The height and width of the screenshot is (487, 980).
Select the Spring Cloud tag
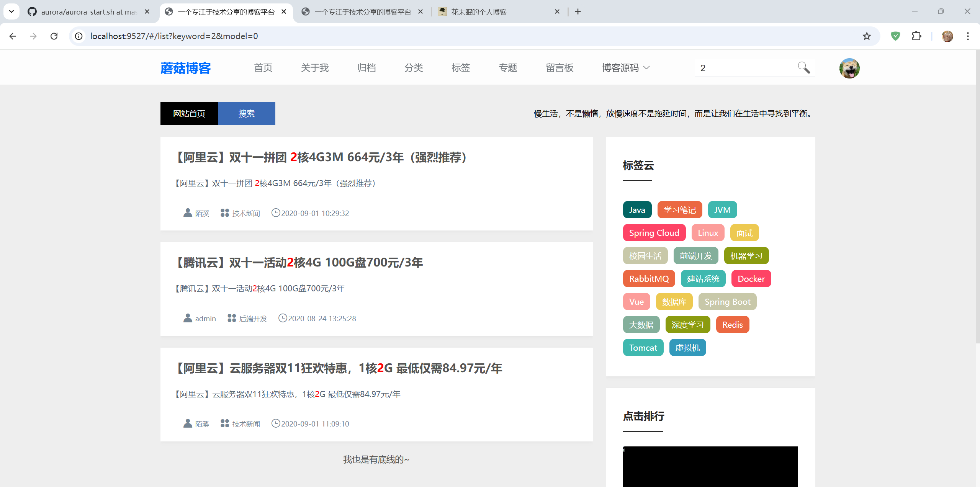tap(654, 232)
